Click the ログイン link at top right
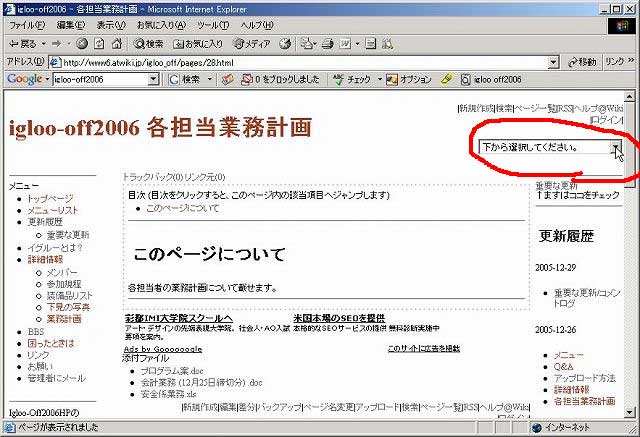 pyautogui.click(x=607, y=120)
